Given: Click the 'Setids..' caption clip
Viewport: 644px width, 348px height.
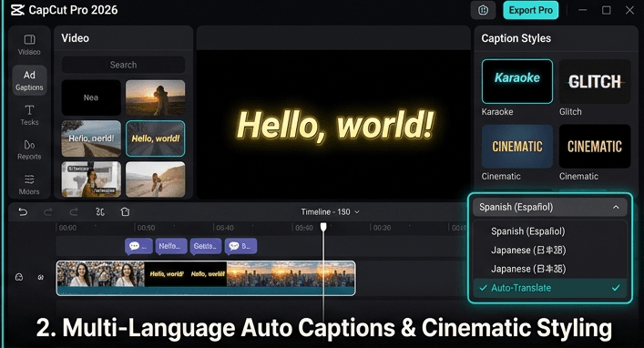Looking at the screenshot, I should (x=205, y=246).
